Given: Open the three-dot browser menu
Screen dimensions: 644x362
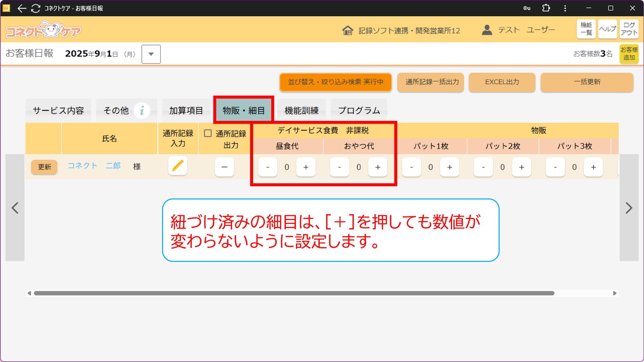Looking at the screenshot, I should 565,8.
